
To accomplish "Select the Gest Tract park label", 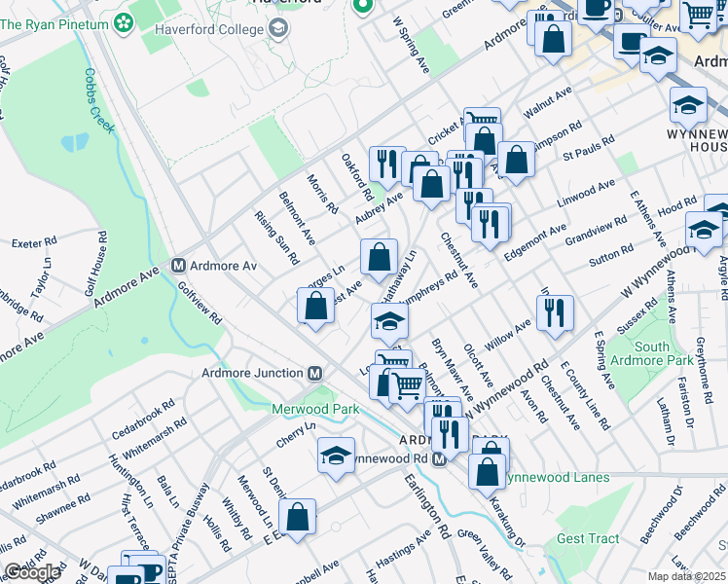I will click(588, 538).
